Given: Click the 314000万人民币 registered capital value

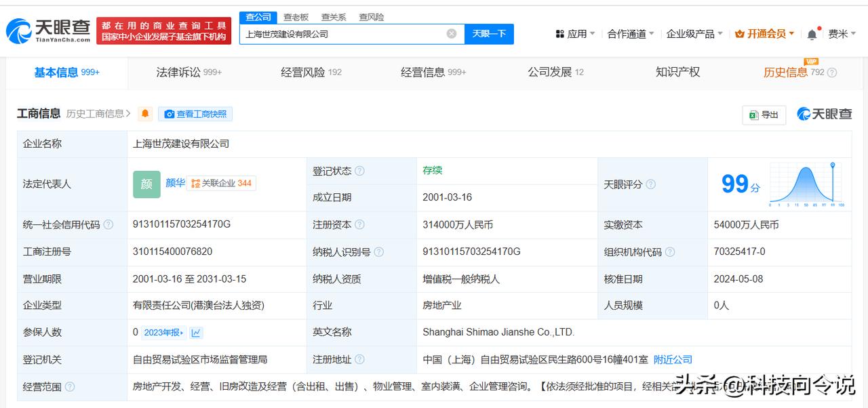Looking at the screenshot, I should click(x=458, y=224).
